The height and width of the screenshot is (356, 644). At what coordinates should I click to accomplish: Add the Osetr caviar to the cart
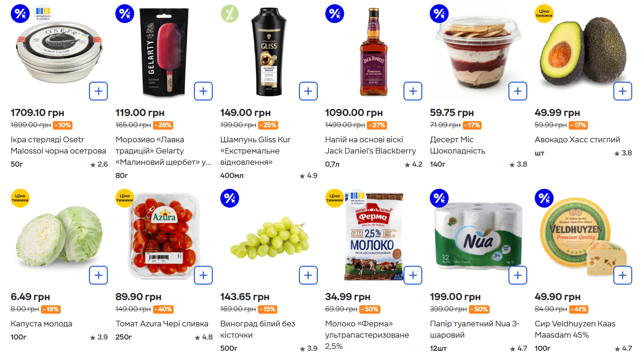(99, 91)
